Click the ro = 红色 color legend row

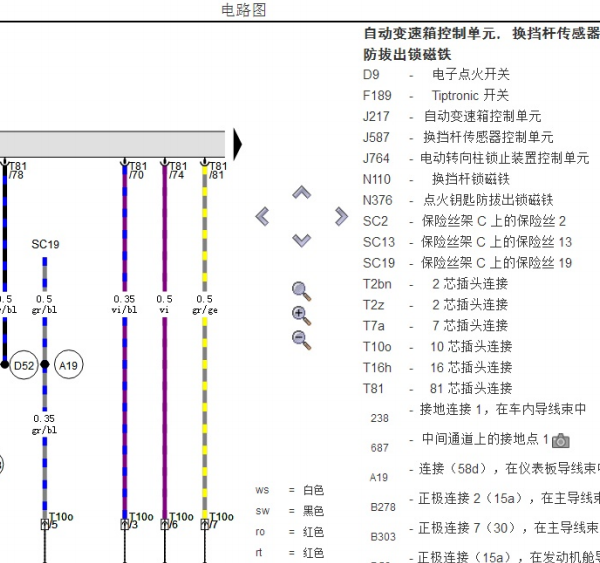tap(289, 532)
